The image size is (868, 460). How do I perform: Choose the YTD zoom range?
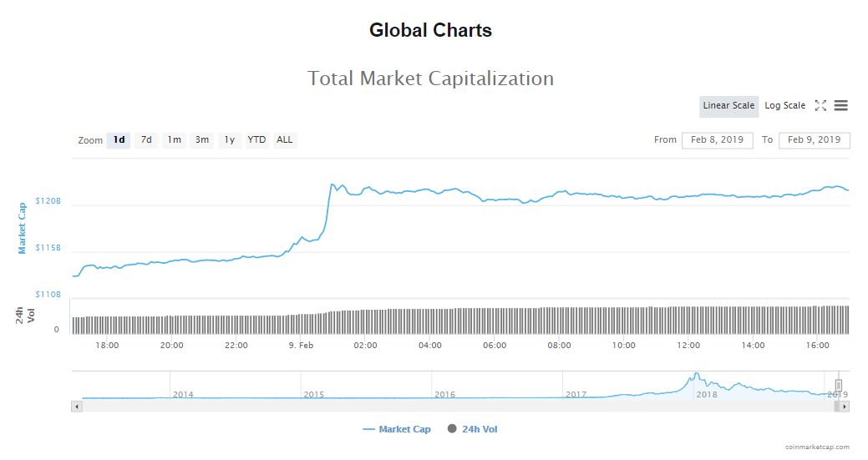[x=256, y=140]
